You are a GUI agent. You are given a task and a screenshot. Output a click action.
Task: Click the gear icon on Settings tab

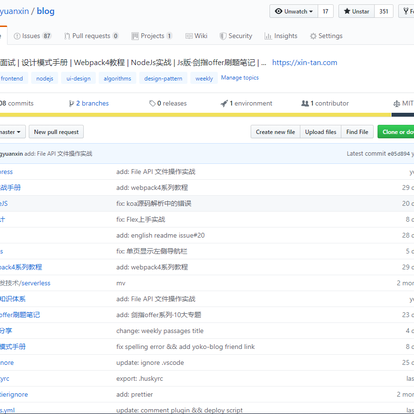pos(313,36)
